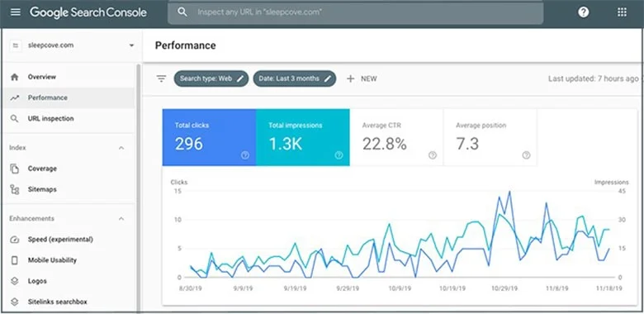Click help icon on Average CTR card

[433, 155]
